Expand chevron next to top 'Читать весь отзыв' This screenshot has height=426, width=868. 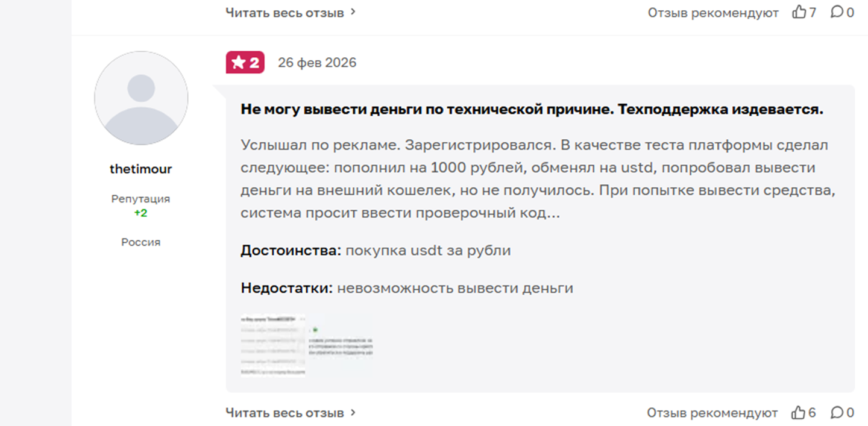coord(353,12)
